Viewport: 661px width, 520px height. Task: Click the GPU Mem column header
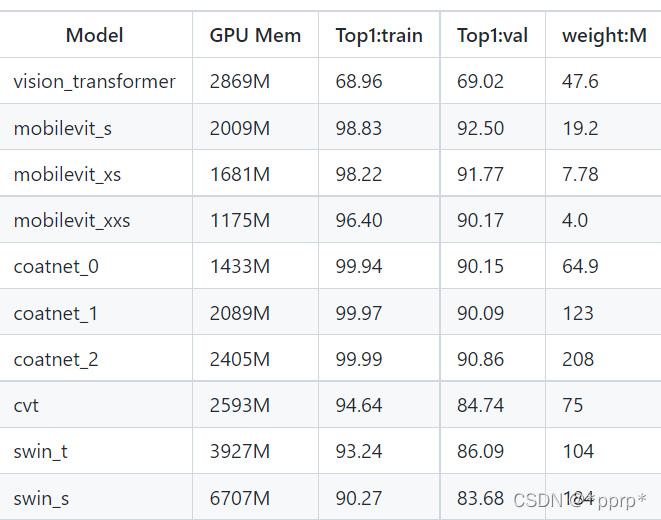[255, 35]
